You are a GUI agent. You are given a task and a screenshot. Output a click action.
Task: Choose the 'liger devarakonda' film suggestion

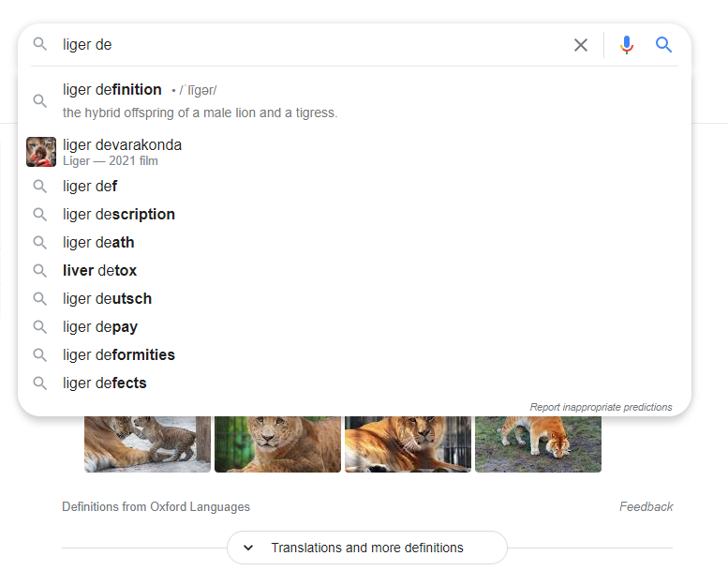pos(123,145)
